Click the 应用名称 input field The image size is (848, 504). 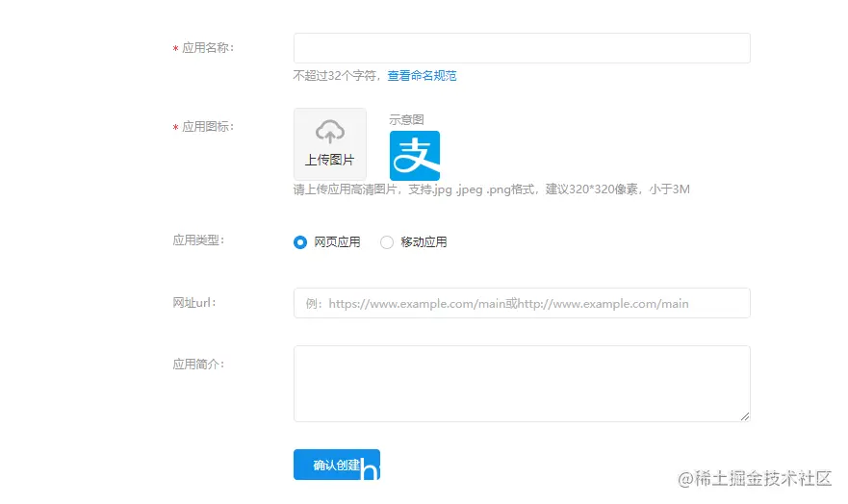click(522, 48)
